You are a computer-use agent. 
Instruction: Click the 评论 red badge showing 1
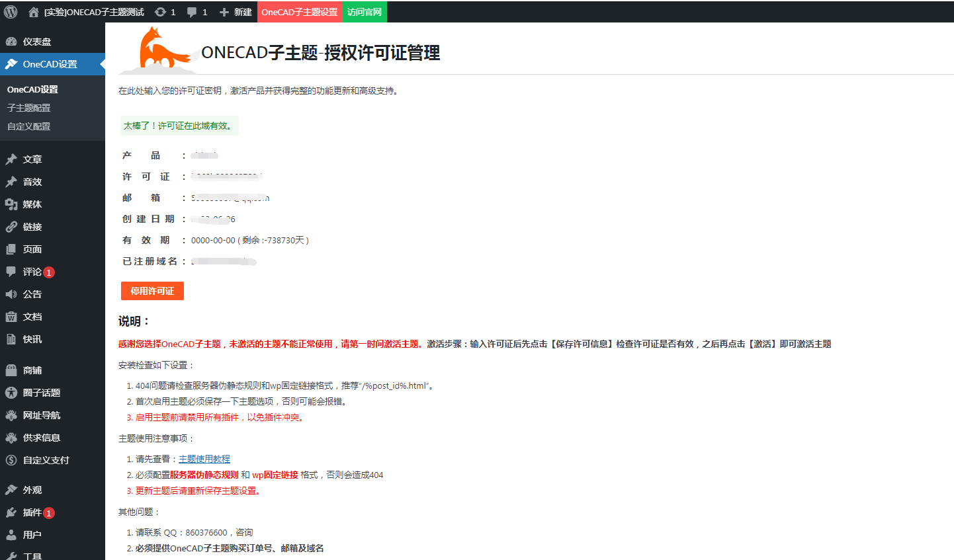pos(49,272)
